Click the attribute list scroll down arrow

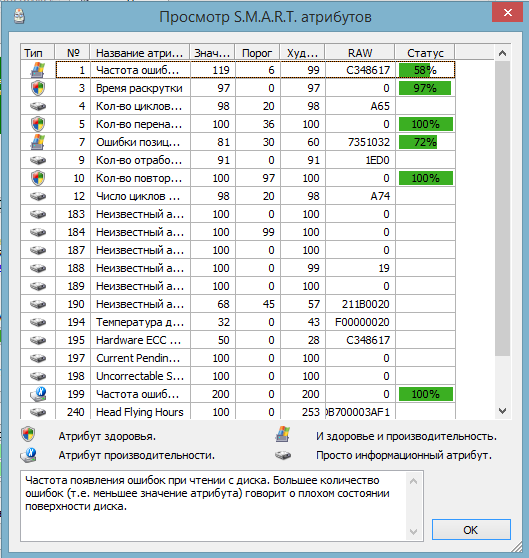click(502, 411)
